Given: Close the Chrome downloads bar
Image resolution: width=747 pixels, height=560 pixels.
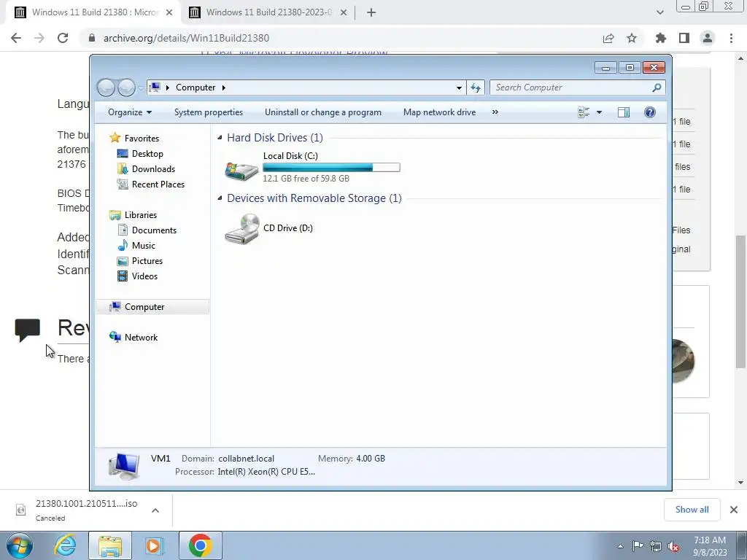Looking at the screenshot, I should (734, 510).
